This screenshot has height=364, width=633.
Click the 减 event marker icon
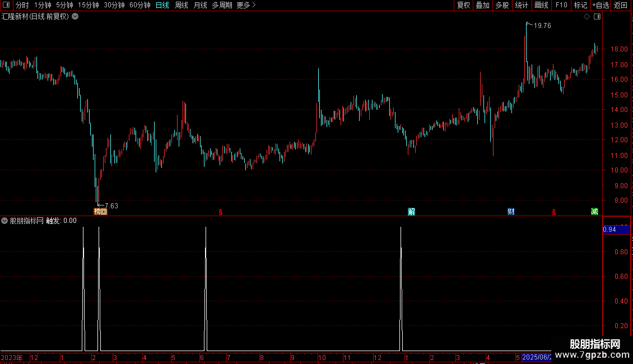pos(595,212)
